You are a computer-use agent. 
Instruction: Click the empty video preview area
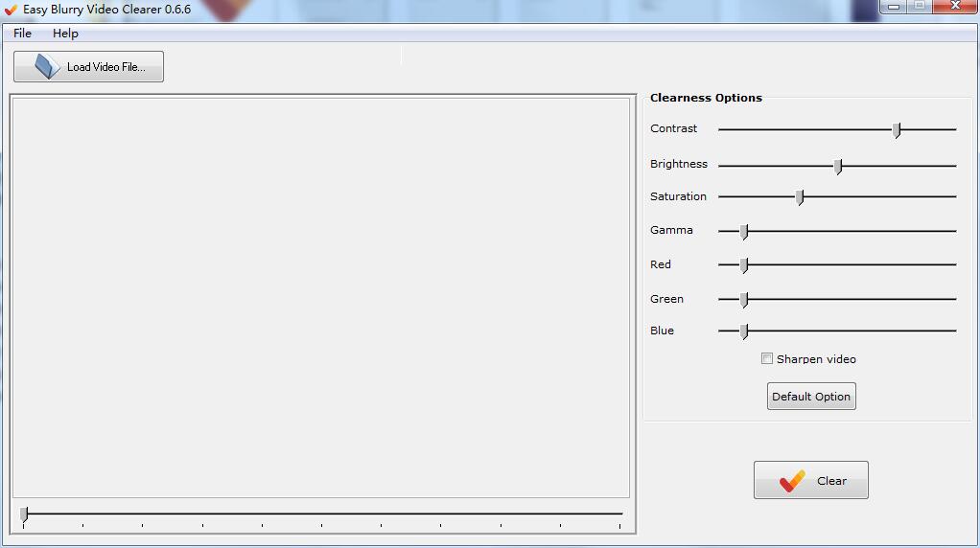click(320, 298)
